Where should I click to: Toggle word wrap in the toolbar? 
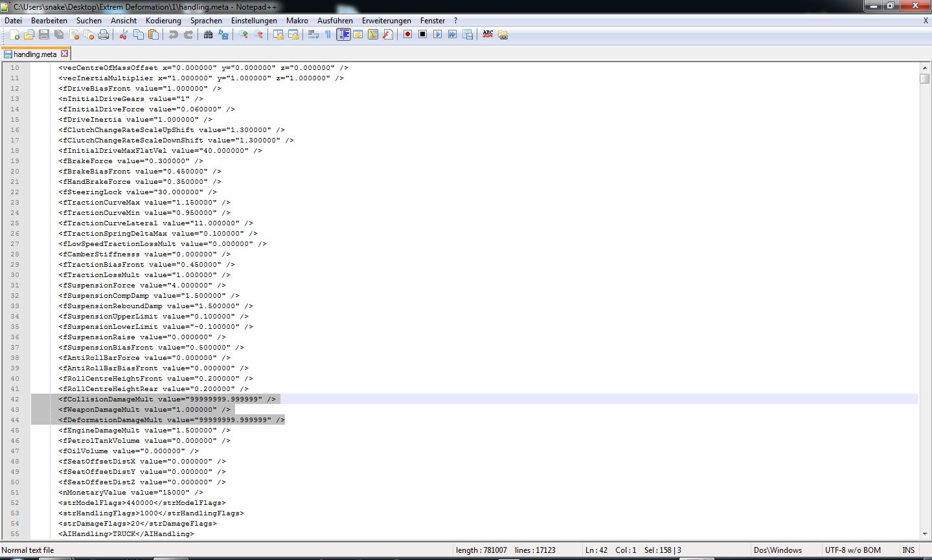313,35
